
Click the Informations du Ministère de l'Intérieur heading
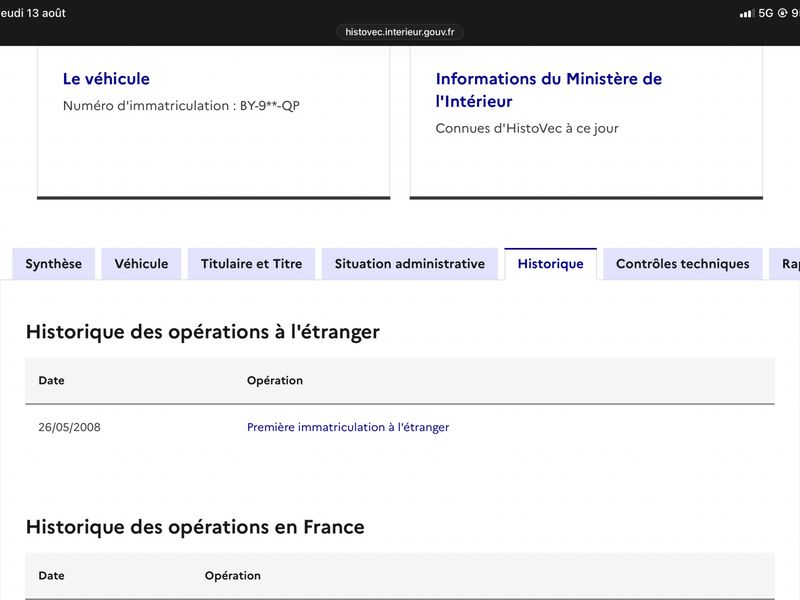coord(548,90)
